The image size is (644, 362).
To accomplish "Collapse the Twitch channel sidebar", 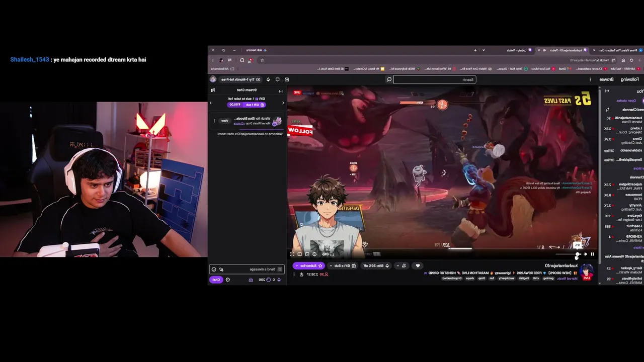I will [x=607, y=91].
